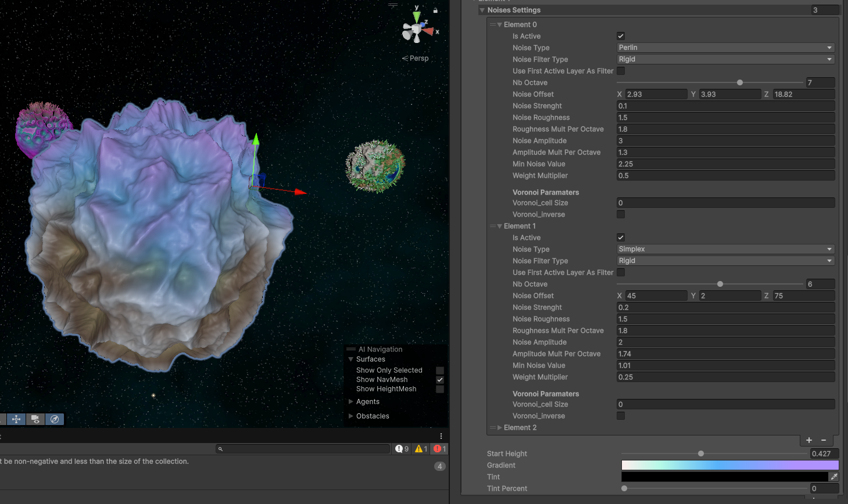Open the console panel three-dot menu
The height and width of the screenshot is (504, 848).
click(x=441, y=436)
